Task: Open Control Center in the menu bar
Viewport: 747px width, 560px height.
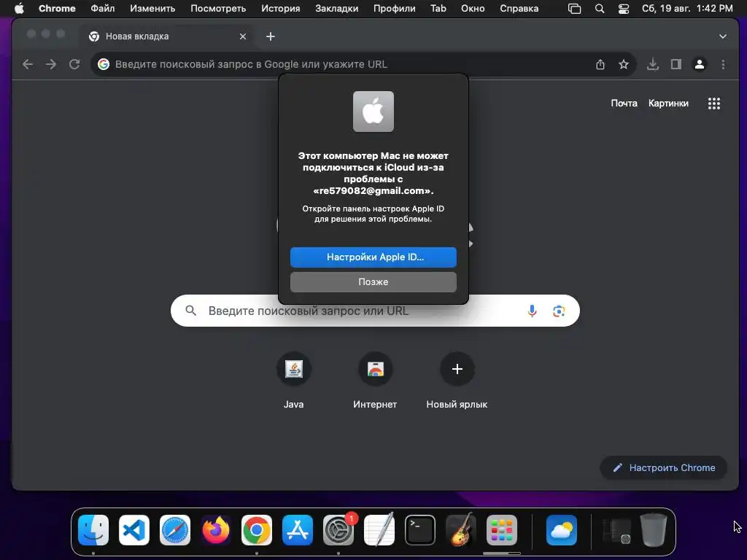Action: [x=624, y=9]
